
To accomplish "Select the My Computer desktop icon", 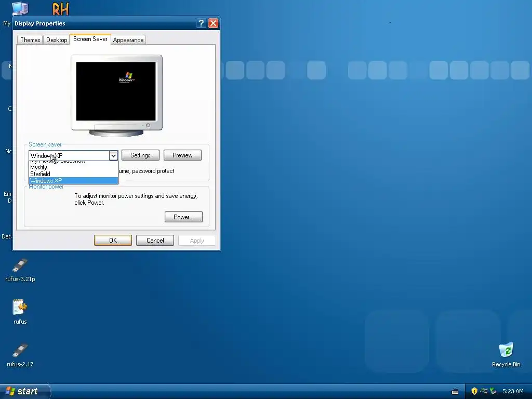I will click(x=20, y=8).
